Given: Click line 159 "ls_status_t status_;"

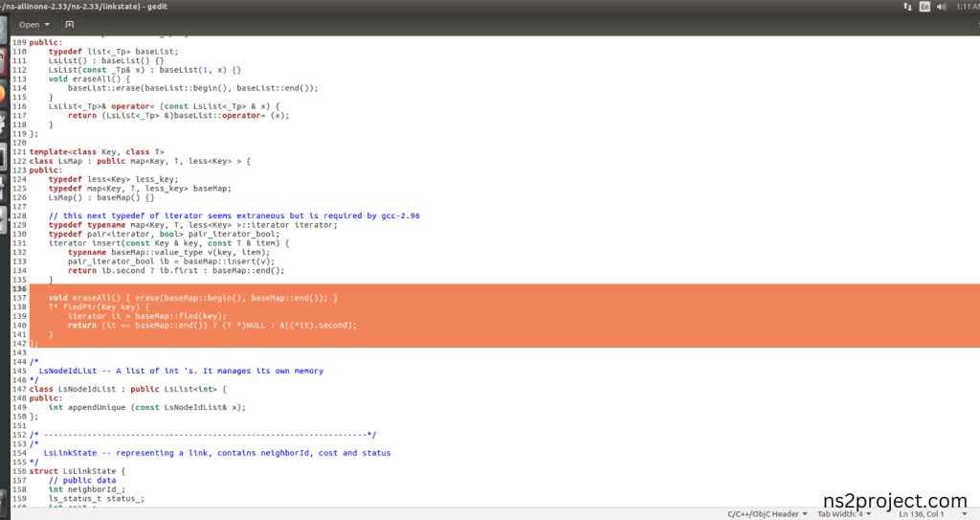Looking at the screenshot, I should (x=97, y=499).
